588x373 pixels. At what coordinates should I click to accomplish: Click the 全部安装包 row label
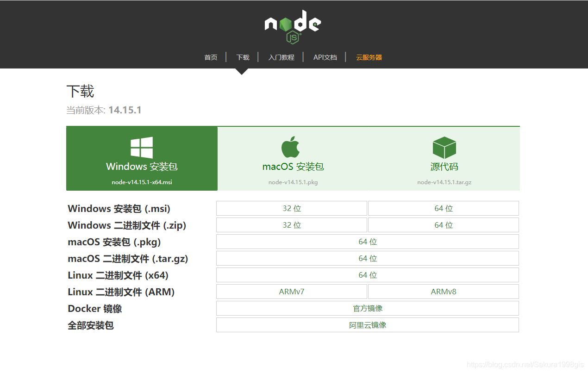point(91,325)
